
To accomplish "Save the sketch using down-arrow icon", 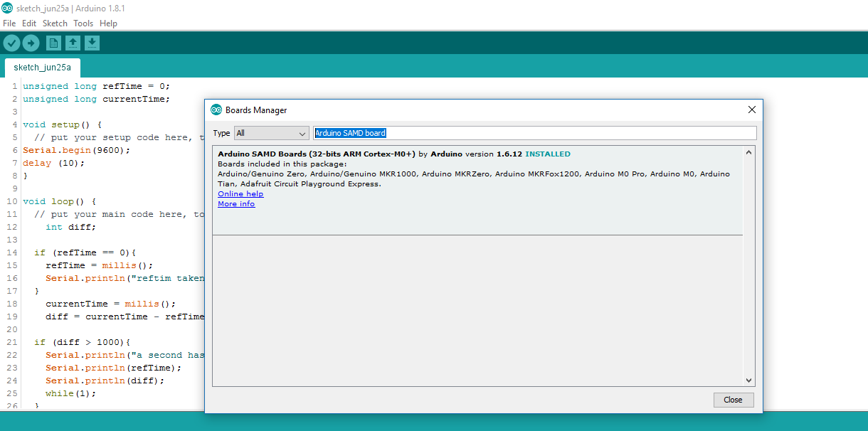I will 92,43.
